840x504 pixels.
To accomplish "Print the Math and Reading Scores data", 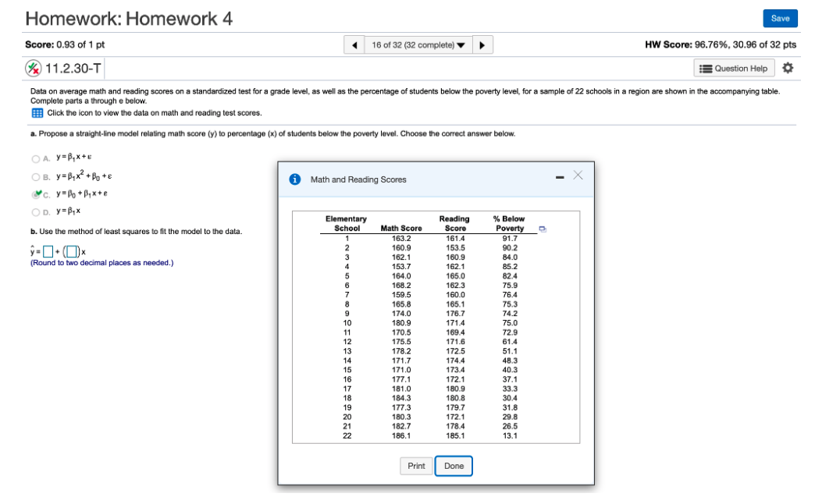I will coord(416,466).
